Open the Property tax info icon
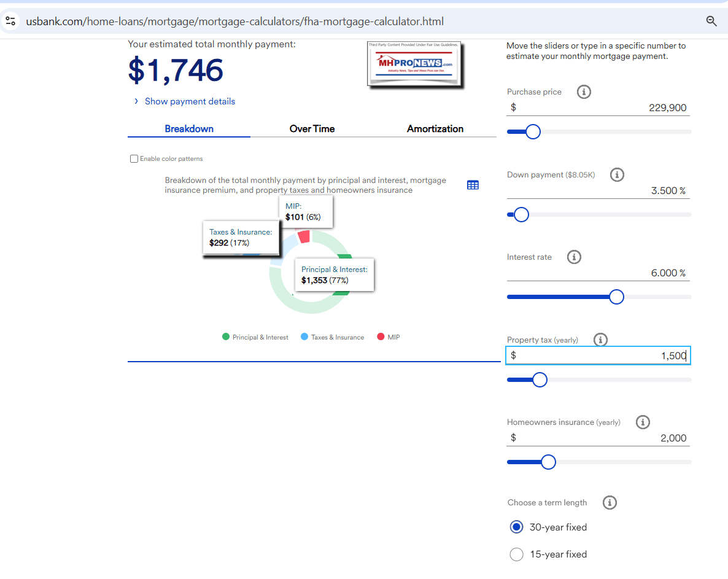 tap(600, 340)
